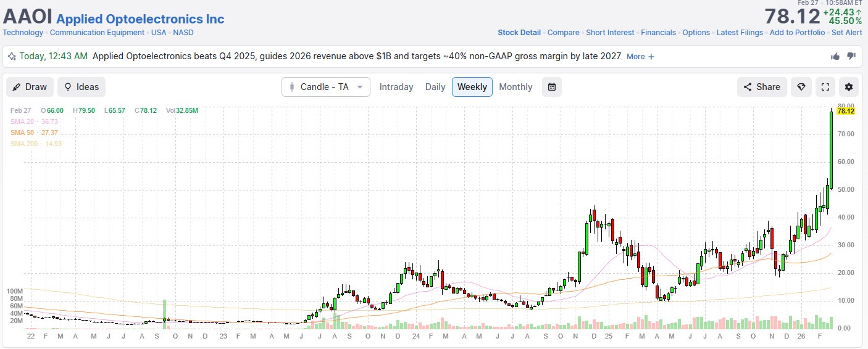Click the diamond premium icon
The width and height of the screenshot is (868, 349).
pos(801,87)
